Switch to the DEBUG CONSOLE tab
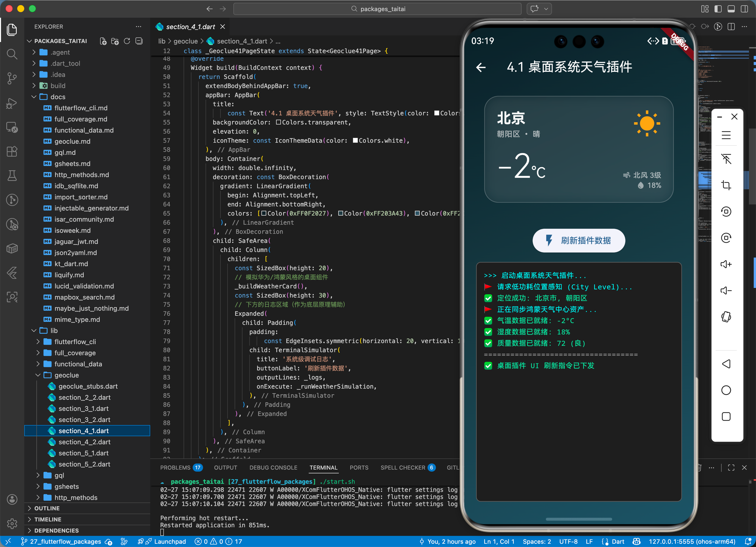This screenshot has width=756, height=547. [273, 468]
